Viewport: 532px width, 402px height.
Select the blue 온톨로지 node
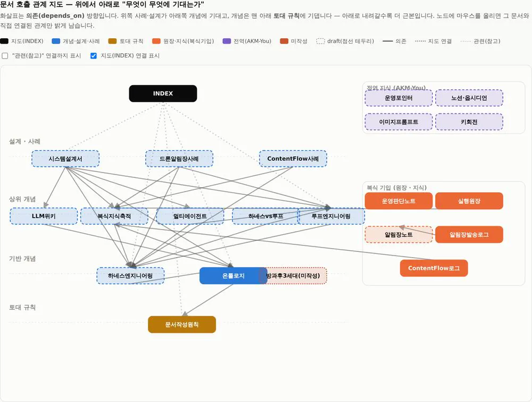click(233, 276)
